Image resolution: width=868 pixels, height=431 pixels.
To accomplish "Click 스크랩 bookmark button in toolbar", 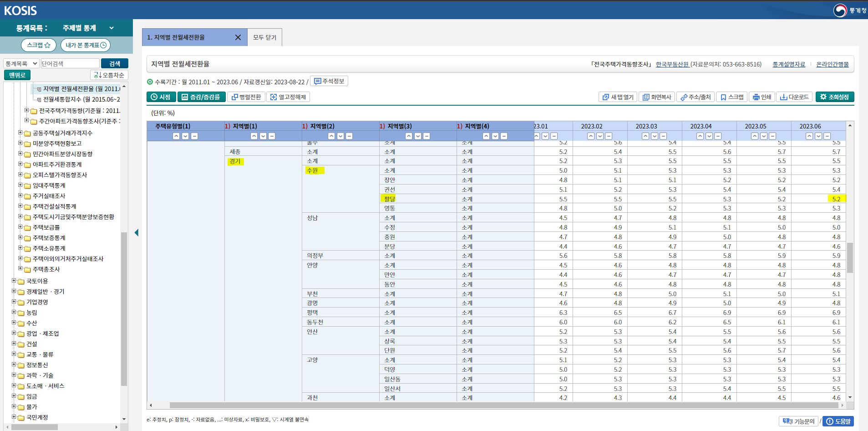I will click(x=731, y=97).
